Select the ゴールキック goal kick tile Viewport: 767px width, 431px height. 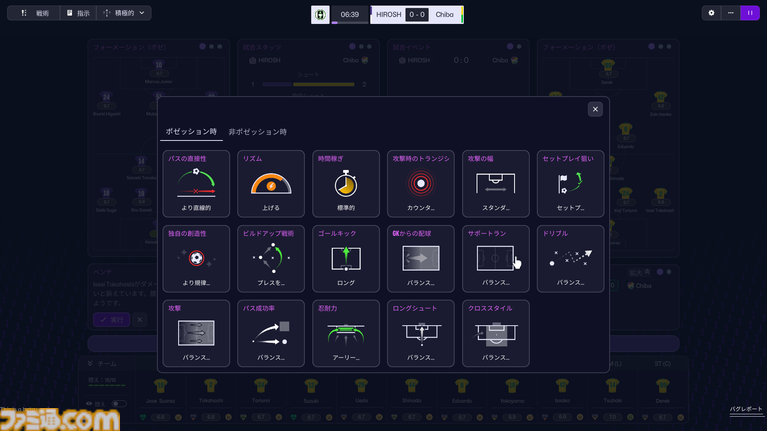(346, 258)
